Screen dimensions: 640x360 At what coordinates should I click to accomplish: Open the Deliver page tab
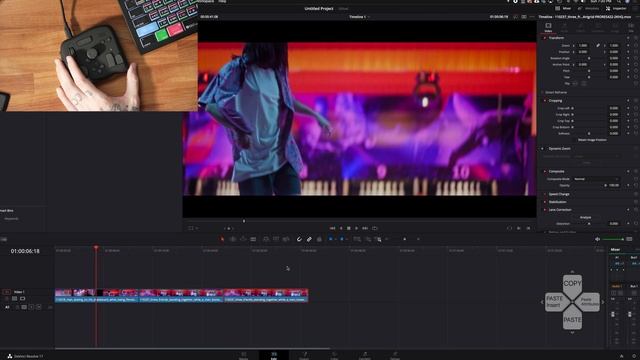click(395, 355)
